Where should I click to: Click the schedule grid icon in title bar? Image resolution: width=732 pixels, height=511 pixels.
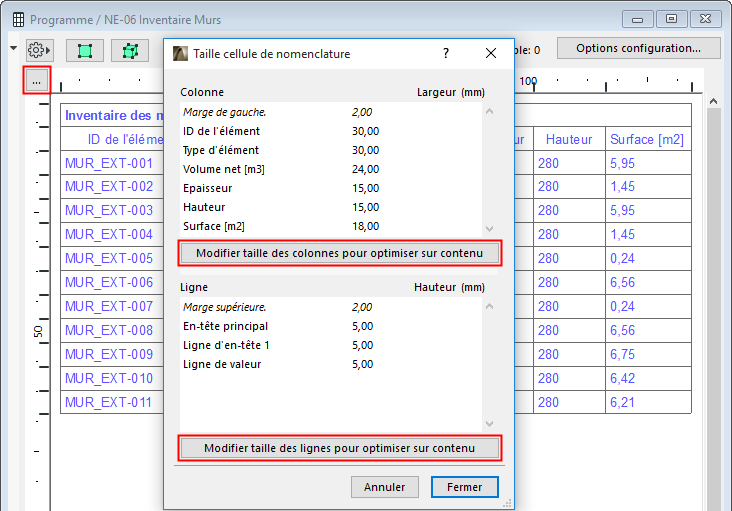click(x=18, y=20)
